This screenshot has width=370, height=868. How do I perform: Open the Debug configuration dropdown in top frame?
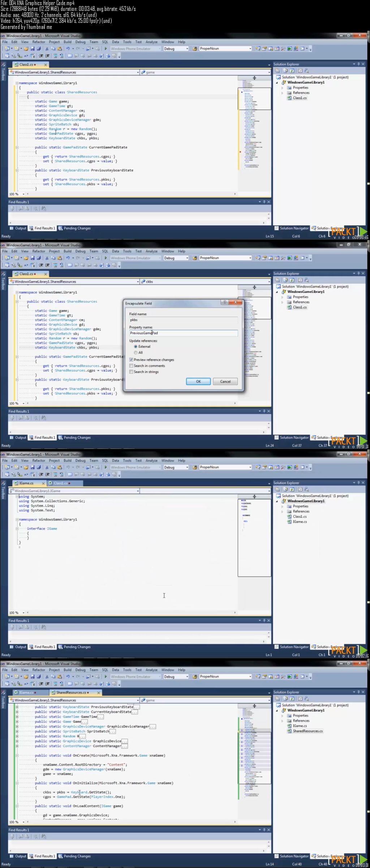point(187,48)
